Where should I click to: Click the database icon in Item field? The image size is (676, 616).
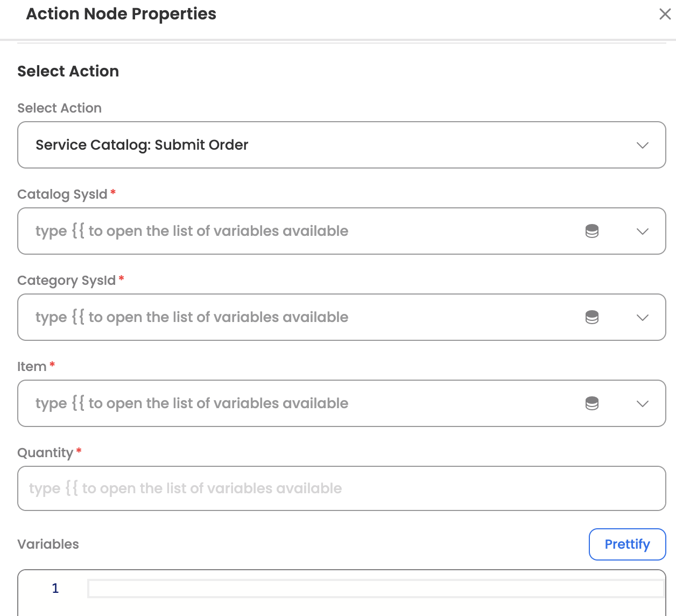coord(592,403)
